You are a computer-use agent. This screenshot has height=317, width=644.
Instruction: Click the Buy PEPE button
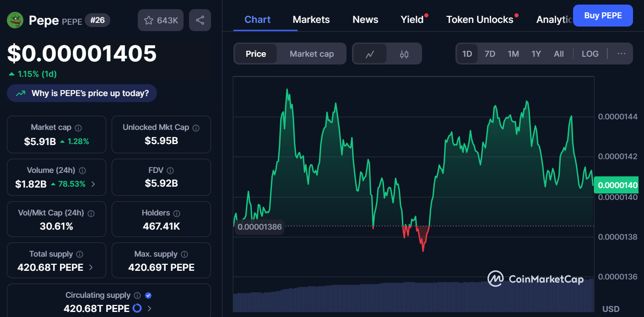(x=603, y=16)
